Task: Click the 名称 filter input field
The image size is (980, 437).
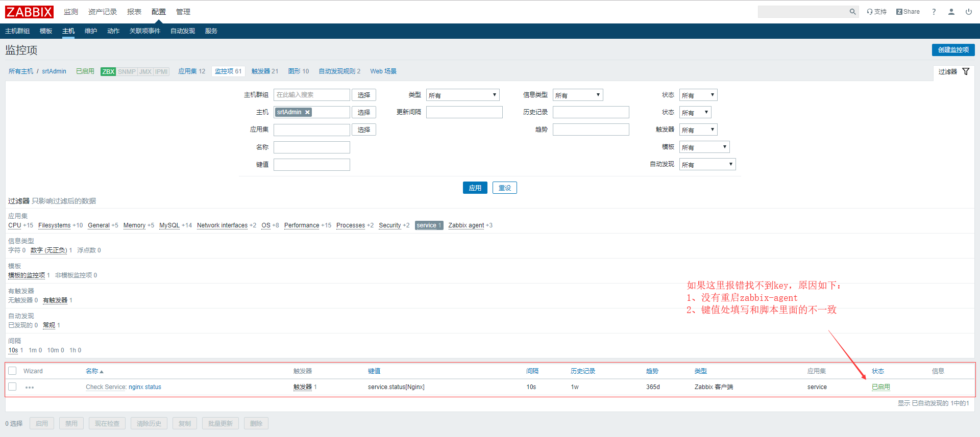Action: (x=311, y=147)
